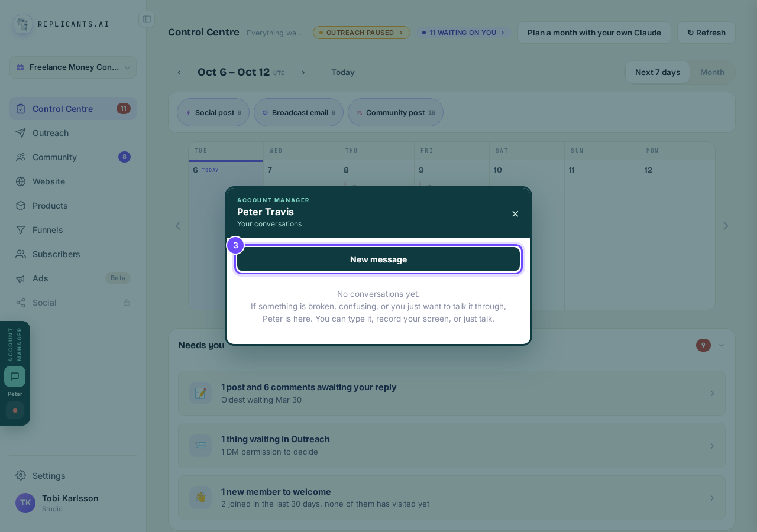
Task: Jump to Today in the calendar
Action: 343,72
